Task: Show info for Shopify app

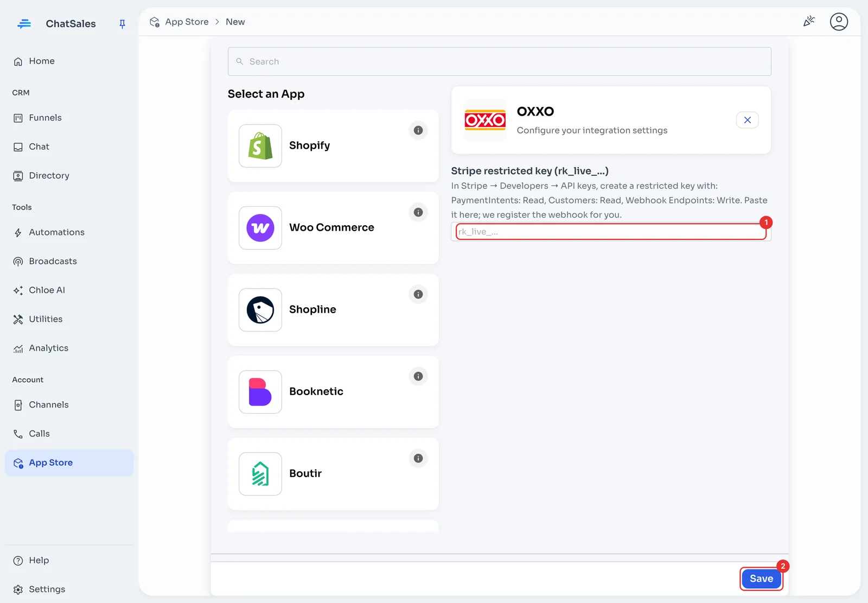Action: [x=418, y=130]
